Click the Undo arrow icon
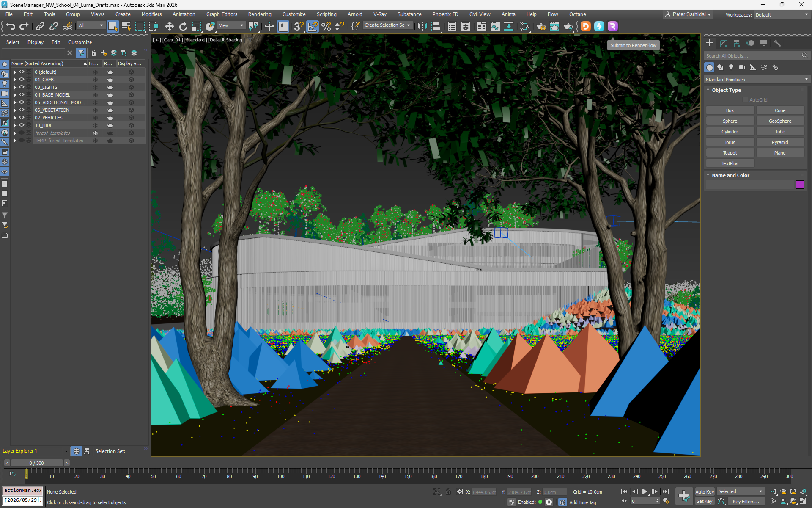 (x=10, y=27)
